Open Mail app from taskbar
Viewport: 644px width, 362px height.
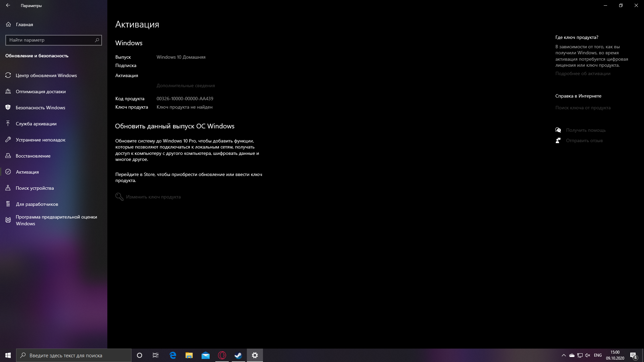point(206,355)
